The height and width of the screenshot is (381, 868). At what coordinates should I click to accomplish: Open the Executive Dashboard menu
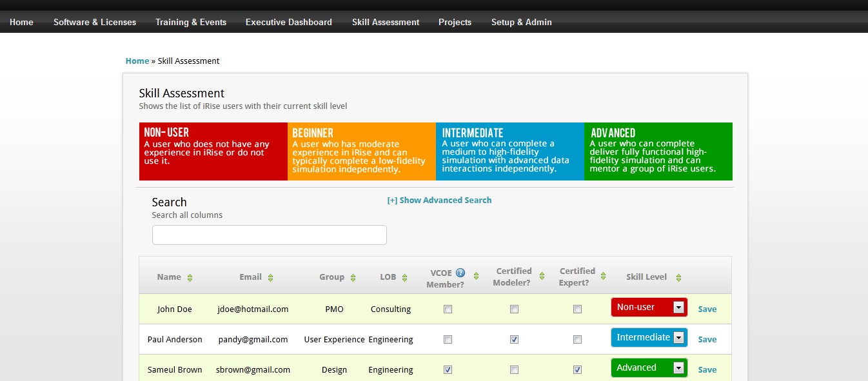pos(289,22)
